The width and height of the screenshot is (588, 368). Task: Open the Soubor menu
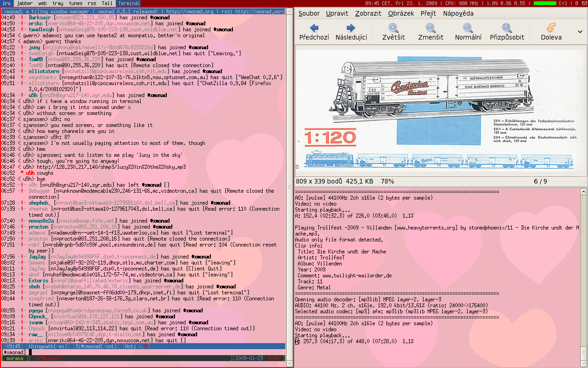point(309,13)
